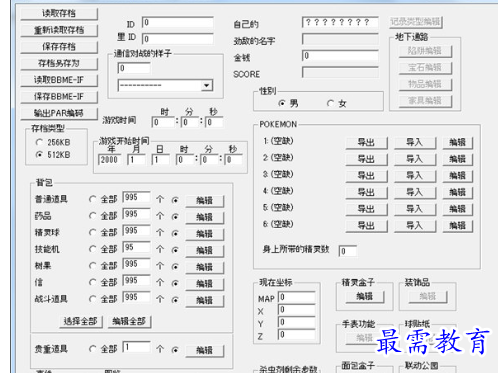
Task: Edit Pokemon slot 6
Action: (458, 226)
